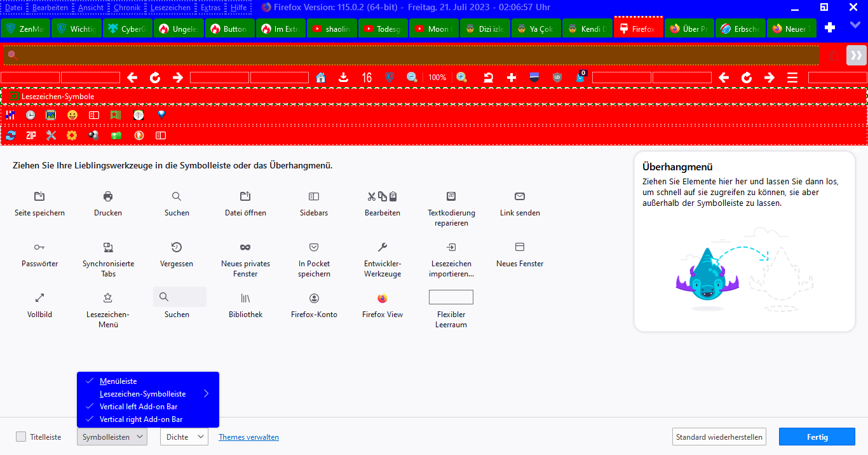Click the blue sync arrows icon

11,135
